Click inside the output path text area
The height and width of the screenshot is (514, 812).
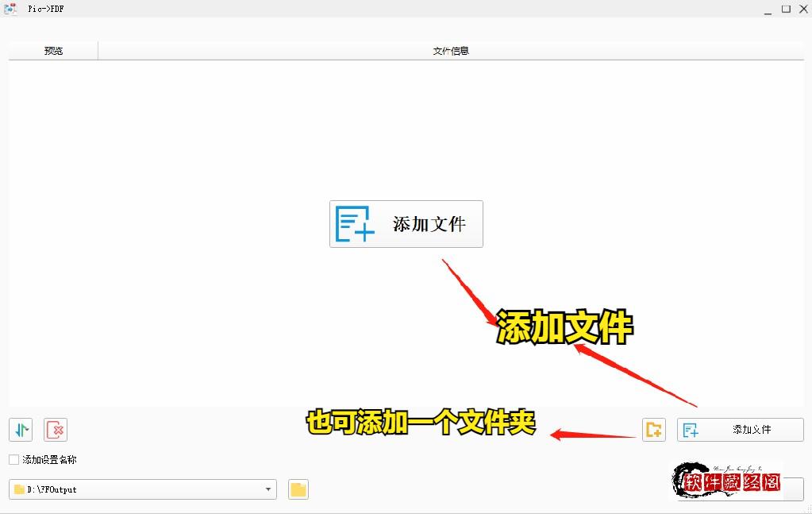coord(143,489)
